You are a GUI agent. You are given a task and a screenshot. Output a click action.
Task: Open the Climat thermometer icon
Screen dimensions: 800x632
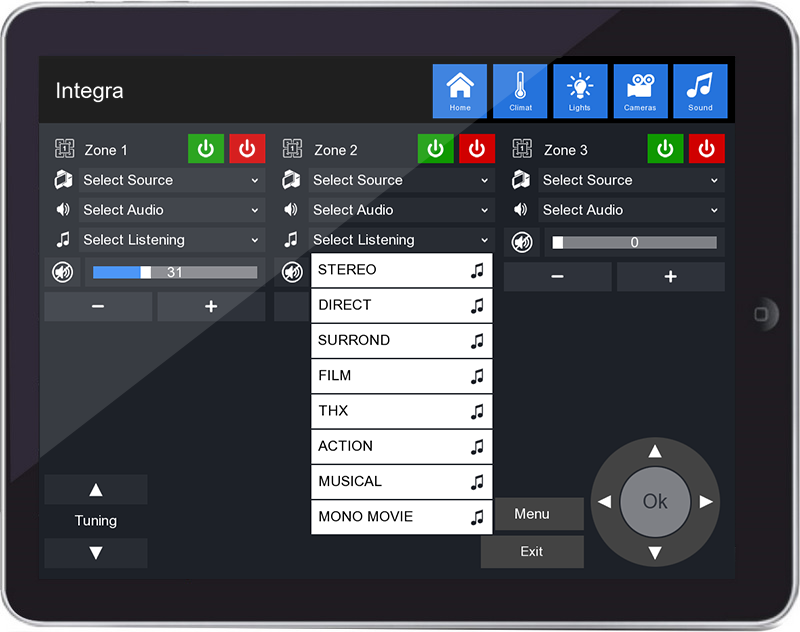[520, 90]
